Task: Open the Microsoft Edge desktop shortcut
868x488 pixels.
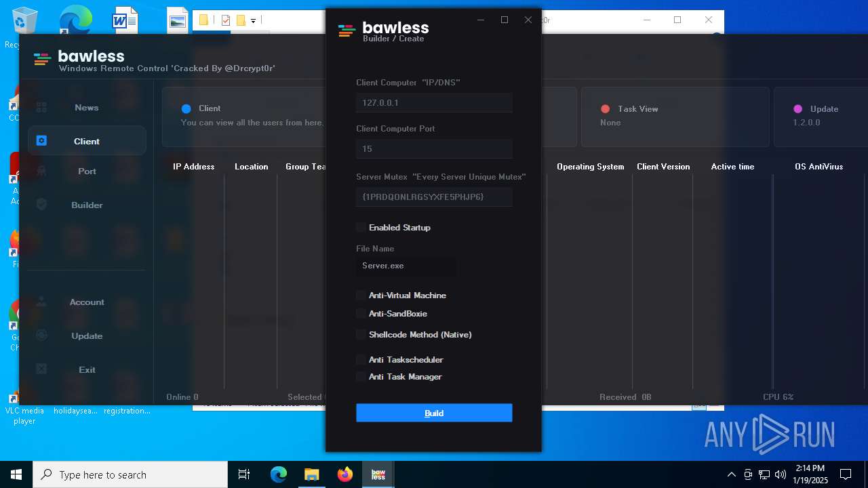Action: (x=75, y=20)
